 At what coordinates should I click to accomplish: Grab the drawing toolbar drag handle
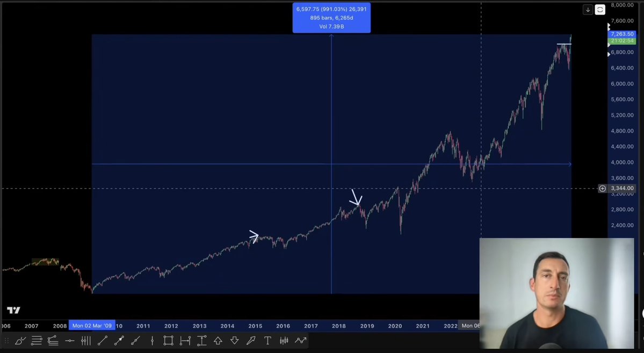click(6, 341)
